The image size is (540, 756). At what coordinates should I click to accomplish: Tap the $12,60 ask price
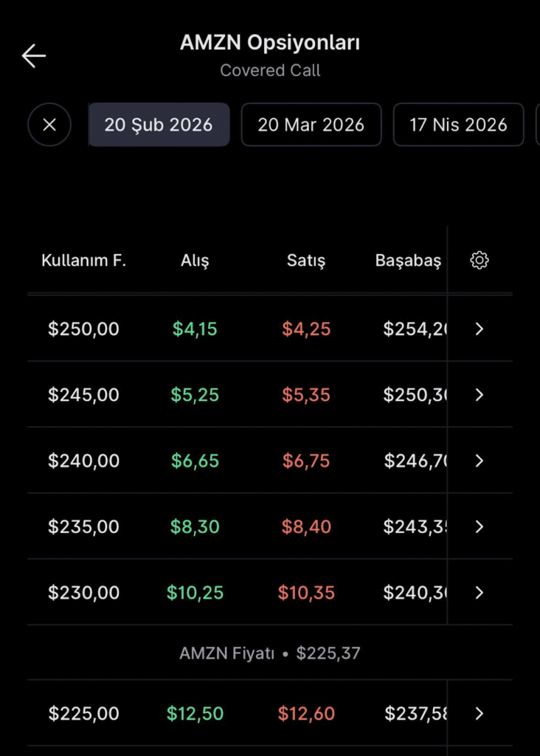(306, 713)
